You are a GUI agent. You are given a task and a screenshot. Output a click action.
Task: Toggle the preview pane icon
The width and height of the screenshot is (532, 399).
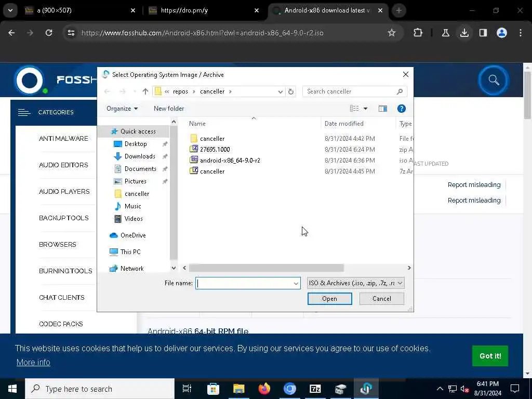tap(383, 109)
